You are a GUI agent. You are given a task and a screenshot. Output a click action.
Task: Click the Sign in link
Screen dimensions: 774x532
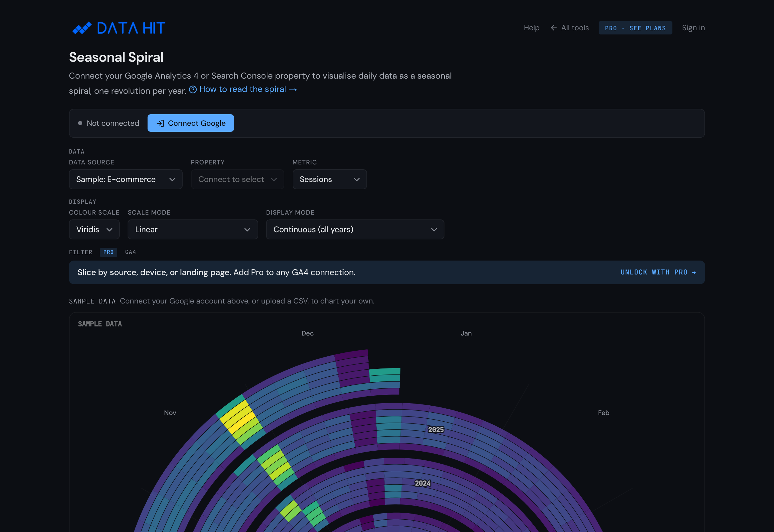coord(693,28)
